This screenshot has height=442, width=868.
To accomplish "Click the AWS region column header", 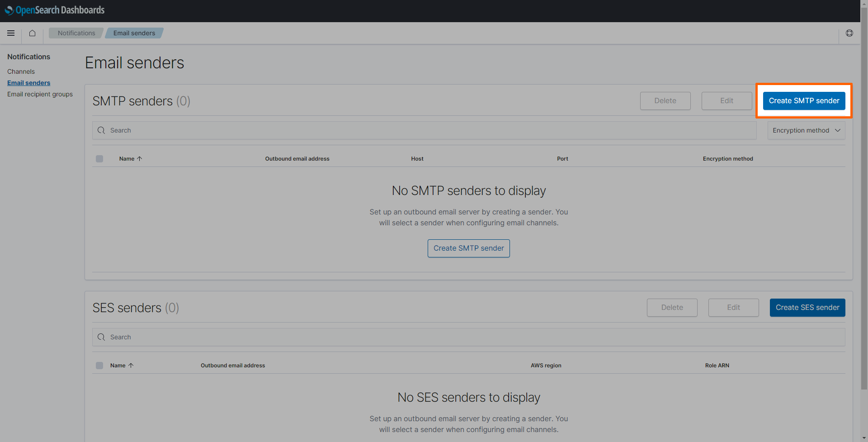I will point(546,366).
